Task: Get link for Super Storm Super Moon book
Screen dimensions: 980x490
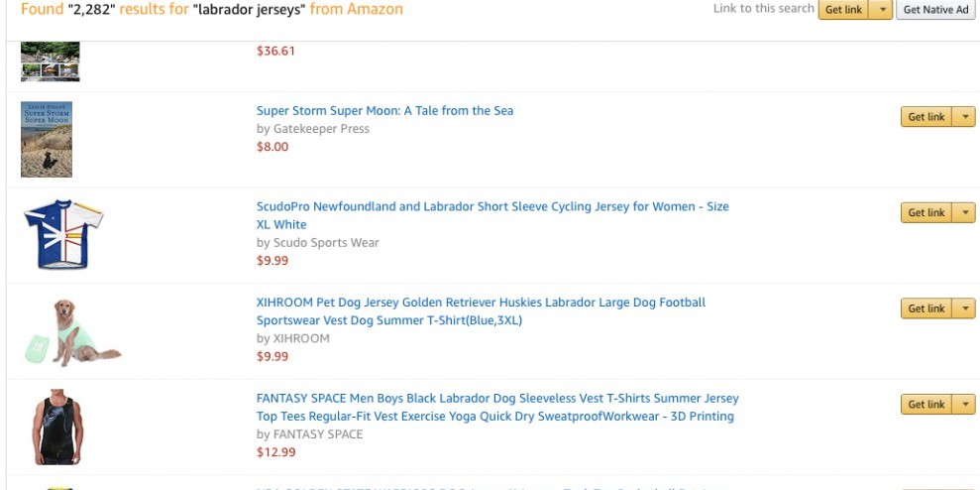Action: pyautogui.click(x=926, y=117)
